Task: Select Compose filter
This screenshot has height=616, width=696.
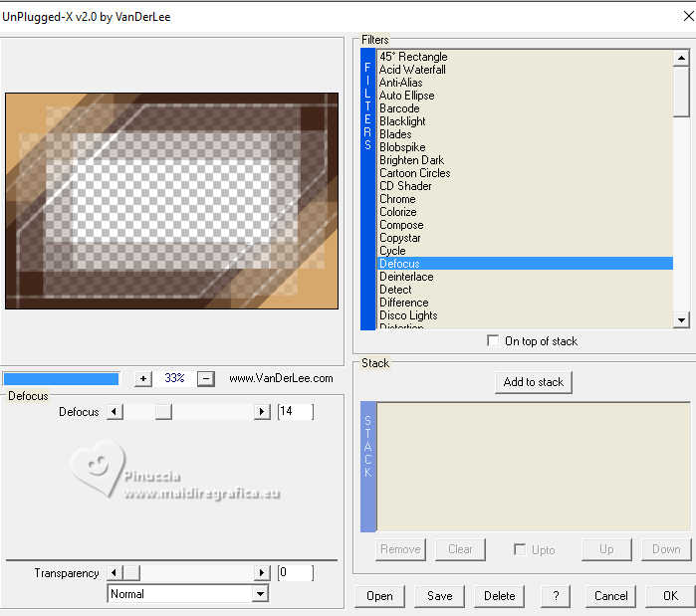Action: point(525,225)
